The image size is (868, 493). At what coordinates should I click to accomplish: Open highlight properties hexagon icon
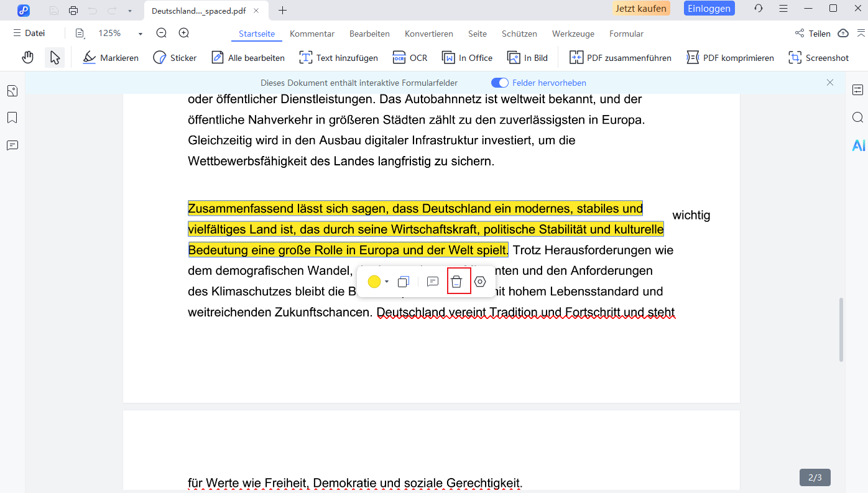point(480,282)
